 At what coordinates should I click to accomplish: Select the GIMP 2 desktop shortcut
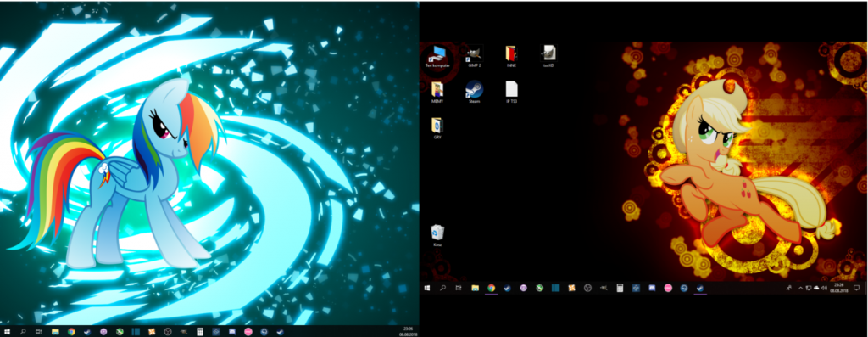(475, 57)
